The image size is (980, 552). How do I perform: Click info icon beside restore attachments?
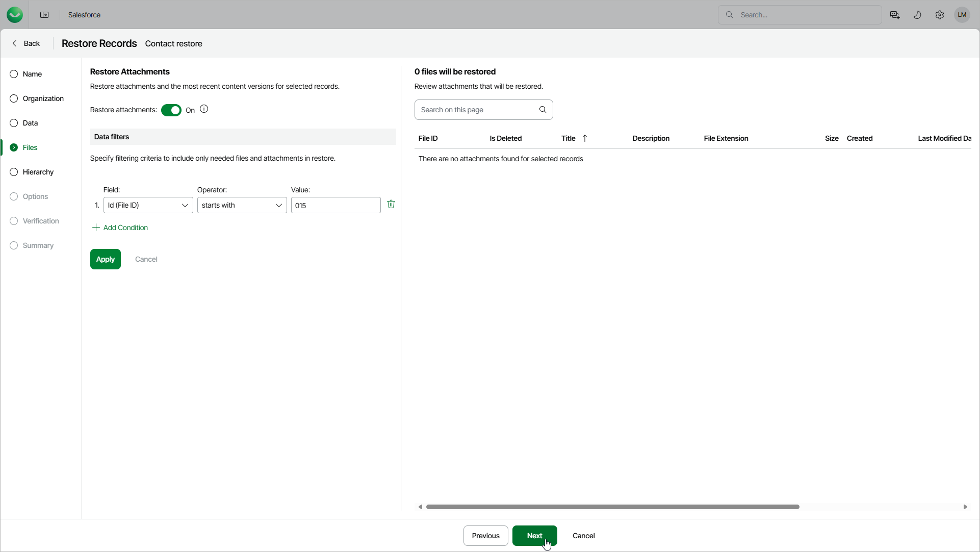[204, 109]
